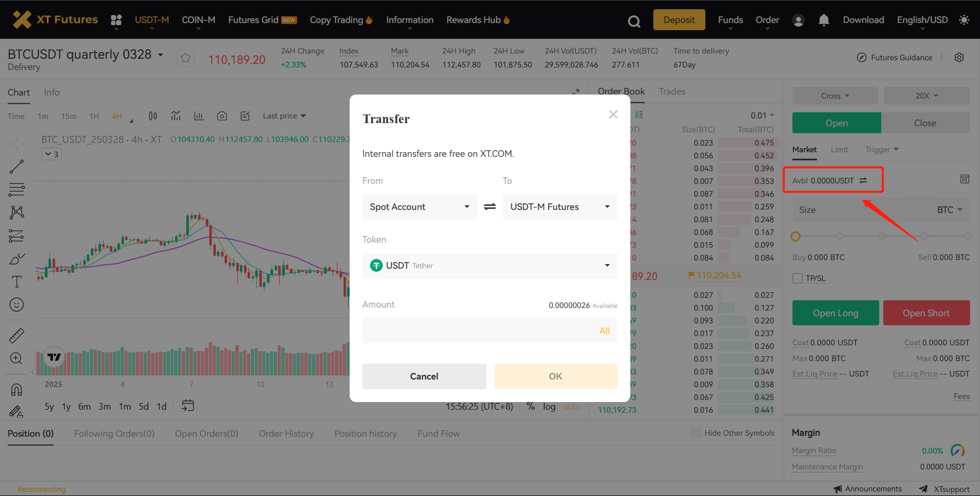The height and width of the screenshot is (496, 980).
Task: Confirm transfer with OK button
Action: tap(555, 376)
